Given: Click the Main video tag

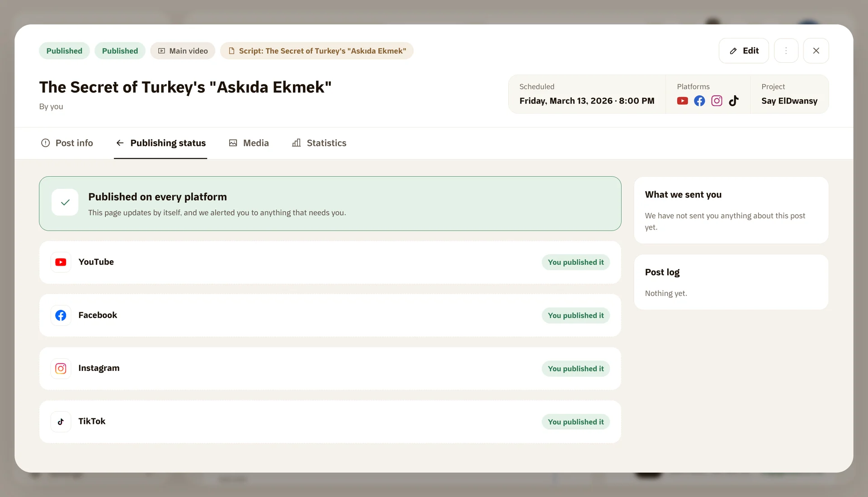Looking at the screenshot, I should (x=183, y=51).
